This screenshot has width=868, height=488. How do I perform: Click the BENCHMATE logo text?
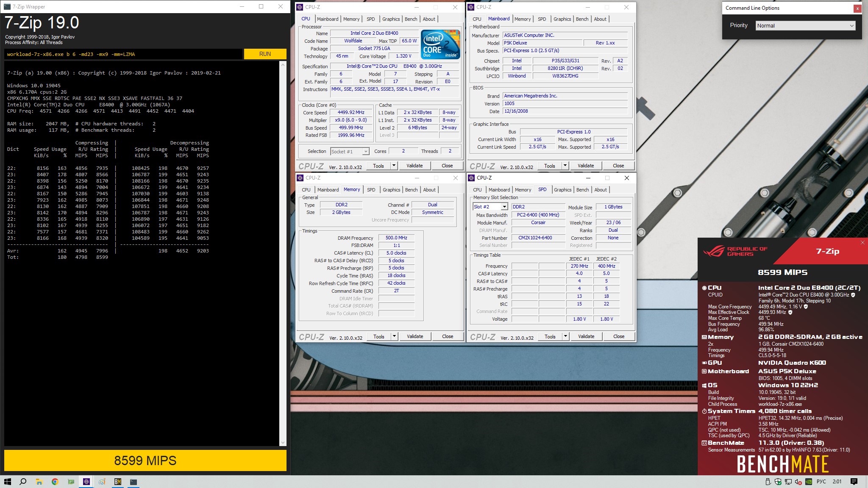click(782, 464)
